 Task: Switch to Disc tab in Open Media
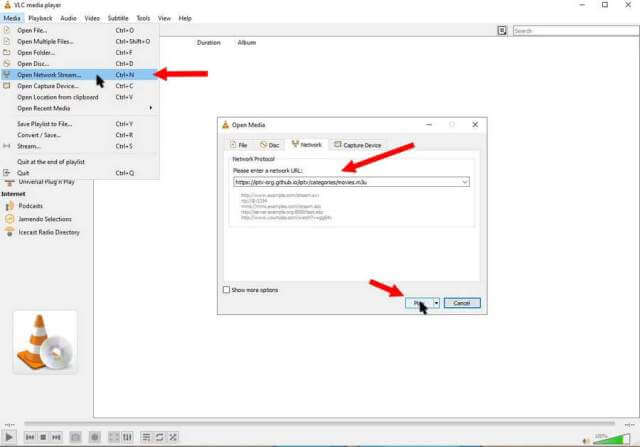(x=270, y=145)
